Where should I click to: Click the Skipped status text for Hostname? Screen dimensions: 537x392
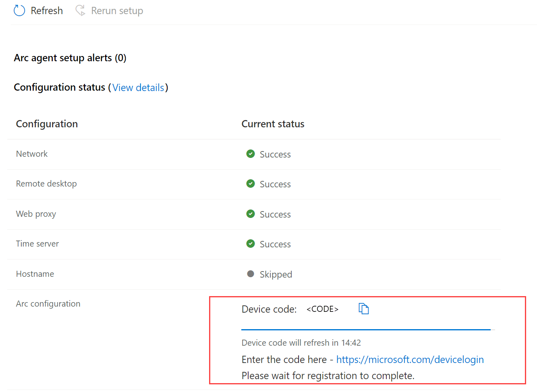tap(276, 274)
